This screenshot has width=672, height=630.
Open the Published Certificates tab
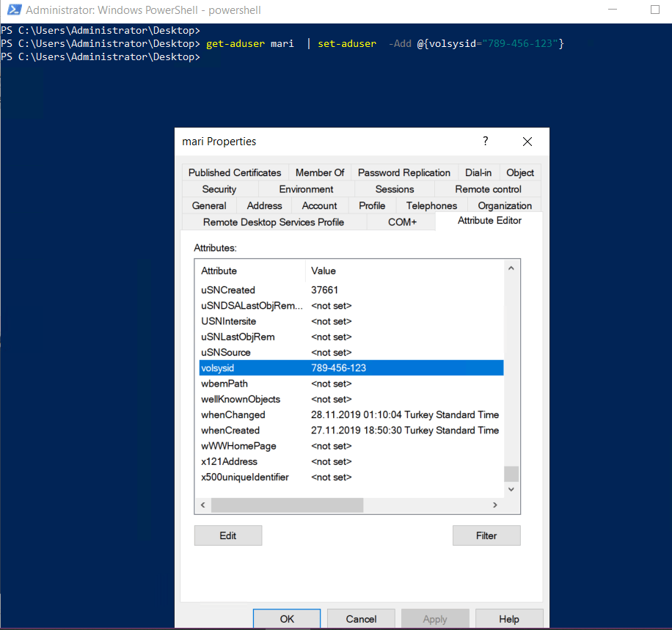[235, 172]
